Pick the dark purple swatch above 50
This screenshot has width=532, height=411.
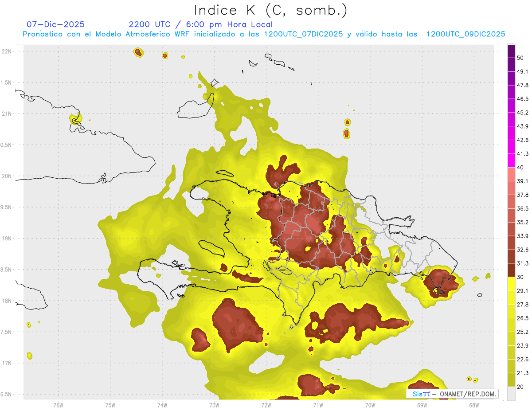click(x=511, y=51)
